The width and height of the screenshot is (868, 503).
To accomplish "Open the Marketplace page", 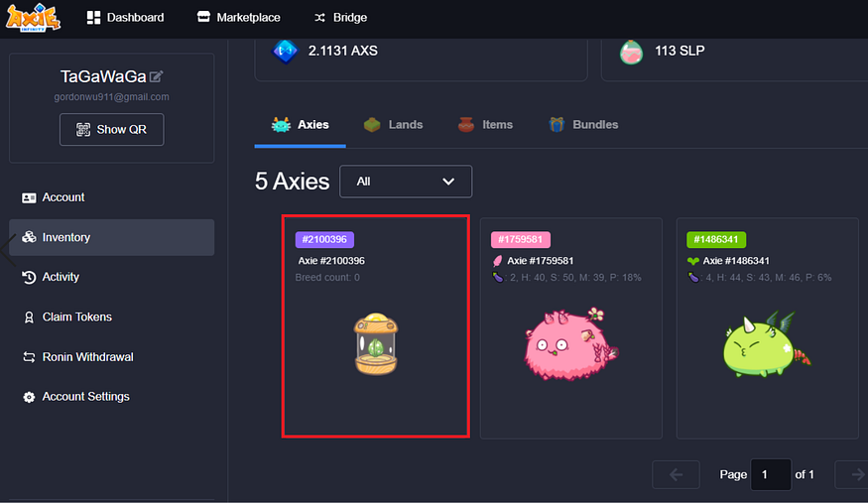I will [239, 18].
